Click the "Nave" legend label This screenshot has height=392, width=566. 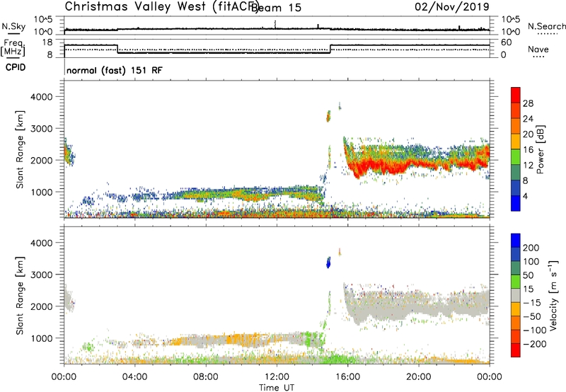[538, 49]
